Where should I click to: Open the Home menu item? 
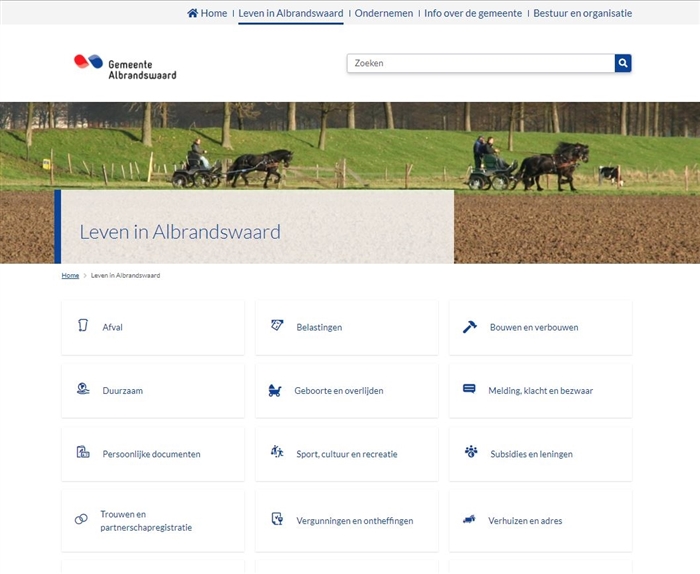207,13
